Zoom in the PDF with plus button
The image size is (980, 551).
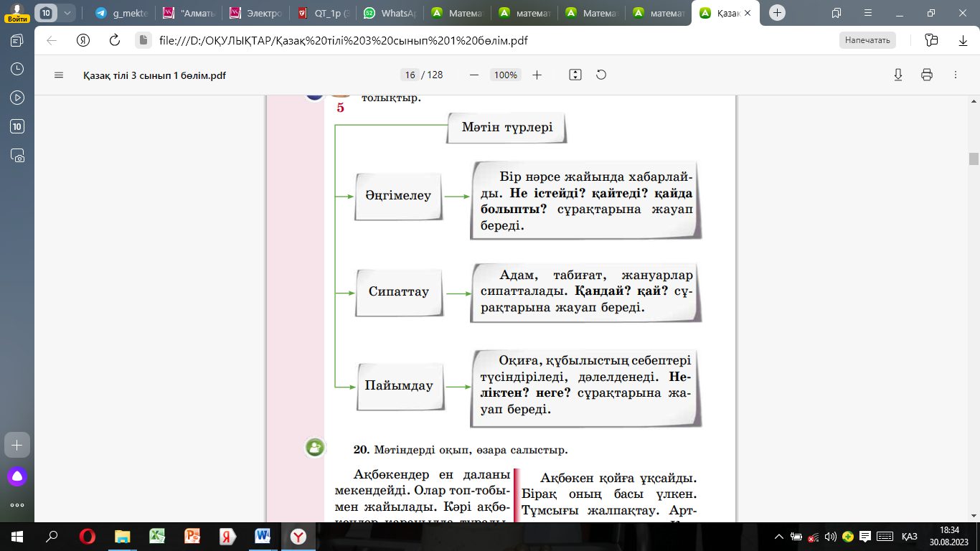[x=537, y=75]
